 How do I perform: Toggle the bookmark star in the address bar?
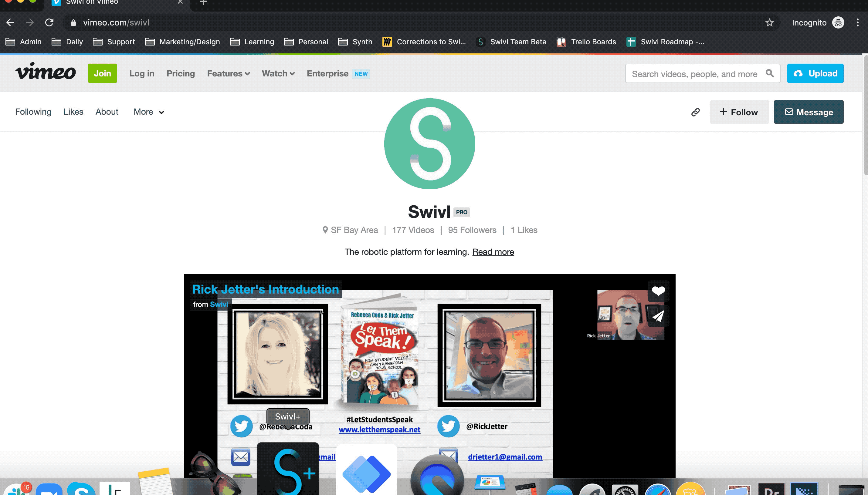tap(769, 22)
